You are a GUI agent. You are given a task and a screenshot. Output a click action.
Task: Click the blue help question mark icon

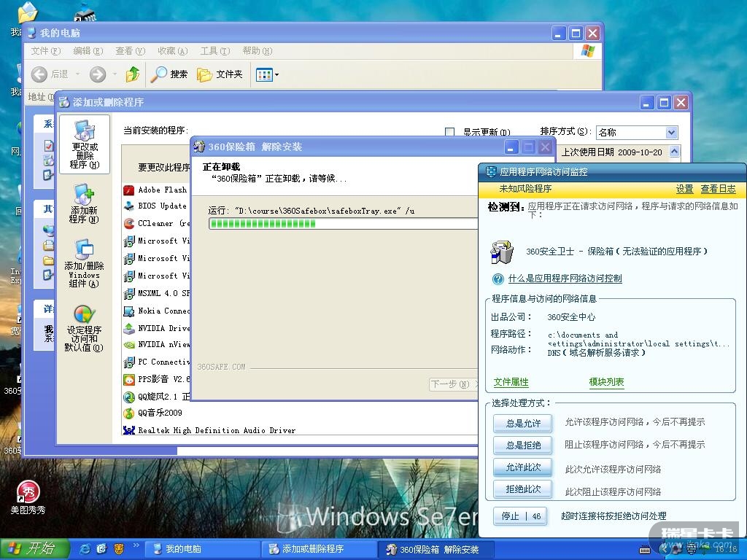point(498,279)
